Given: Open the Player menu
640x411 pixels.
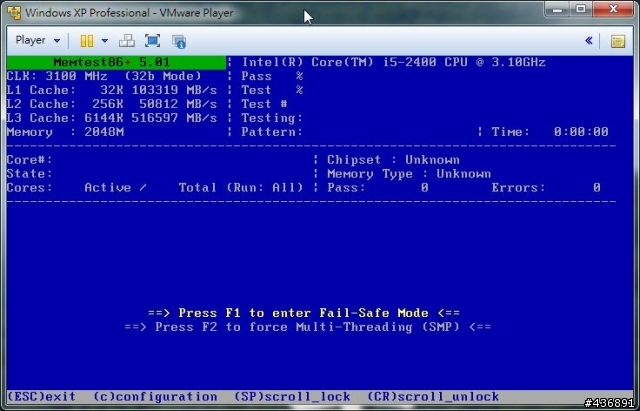Looking at the screenshot, I should [x=30, y=40].
